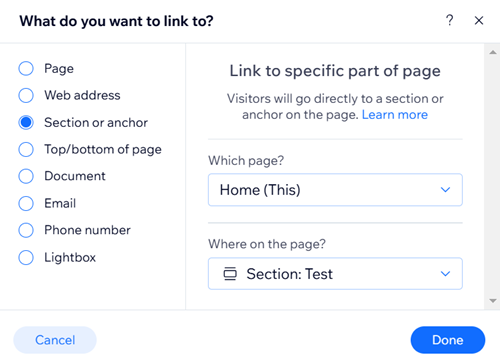The width and height of the screenshot is (500, 363).
Task: Click the scrollbar down arrow
Action: tap(493, 301)
